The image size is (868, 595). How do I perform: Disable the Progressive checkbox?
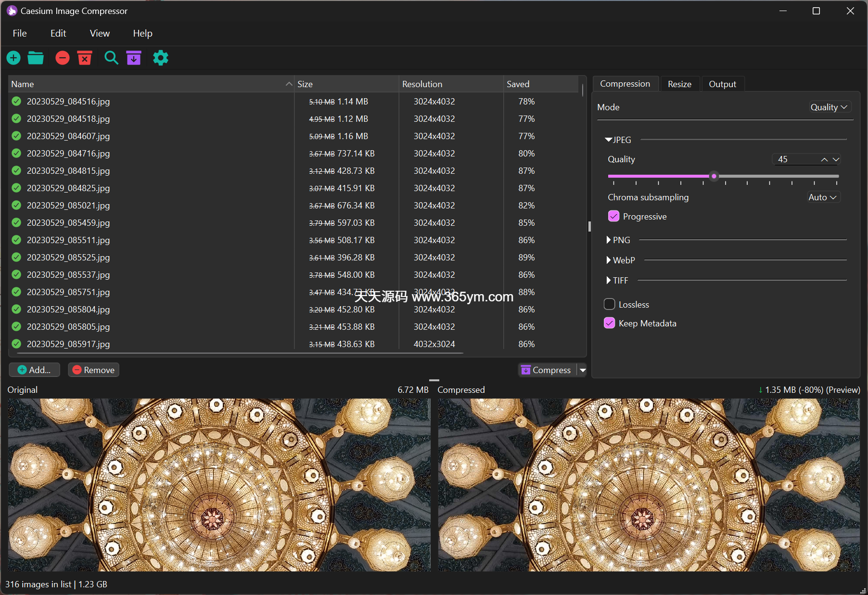coord(613,217)
